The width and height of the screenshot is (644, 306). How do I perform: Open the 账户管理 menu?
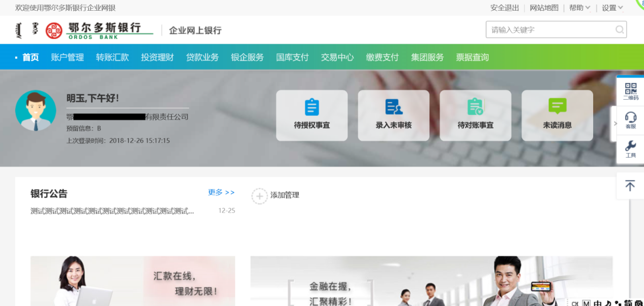tap(67, 57)
